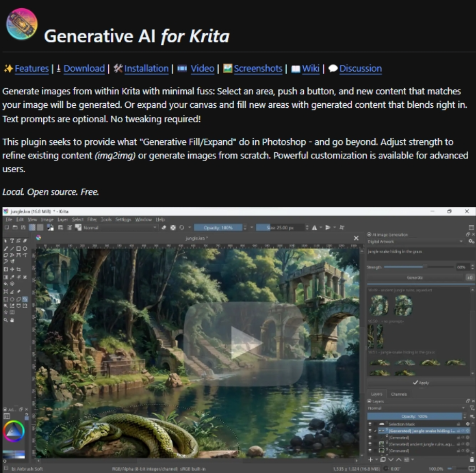Lock the [Generated] ancient jungle ruins layer

click(x=458, y=444)
